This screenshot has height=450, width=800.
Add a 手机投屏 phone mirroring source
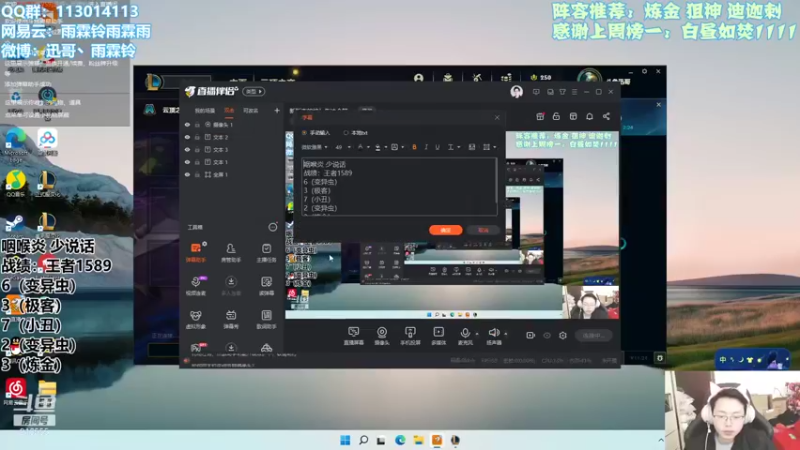click(x=410, y=336)
